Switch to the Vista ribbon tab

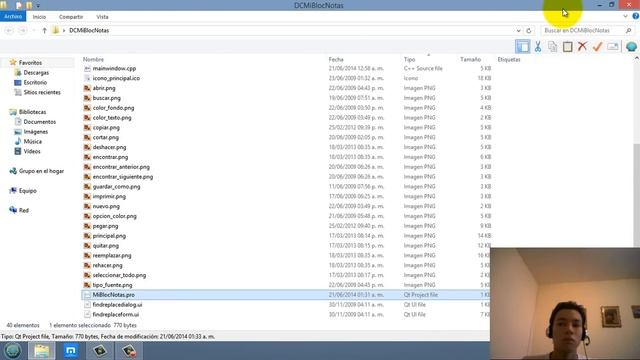coord(102,17)
